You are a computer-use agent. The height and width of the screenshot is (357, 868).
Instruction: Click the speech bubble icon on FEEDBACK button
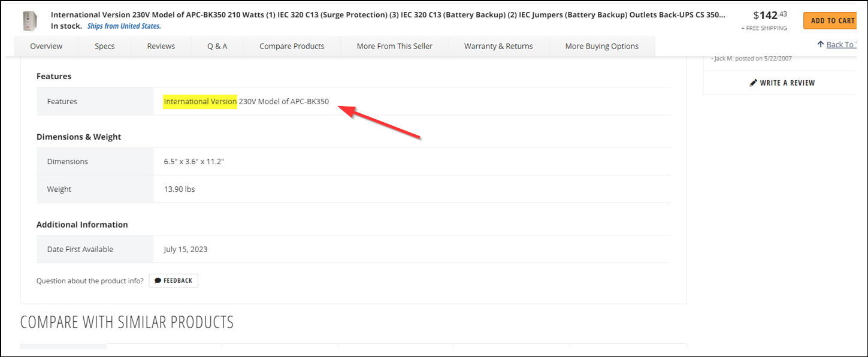[x=158, y=280]
